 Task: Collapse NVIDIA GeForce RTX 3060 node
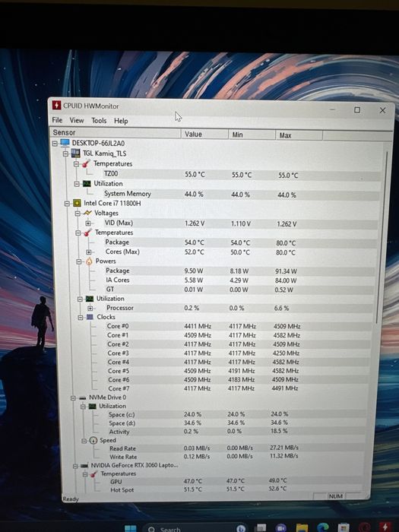[75, 466]
